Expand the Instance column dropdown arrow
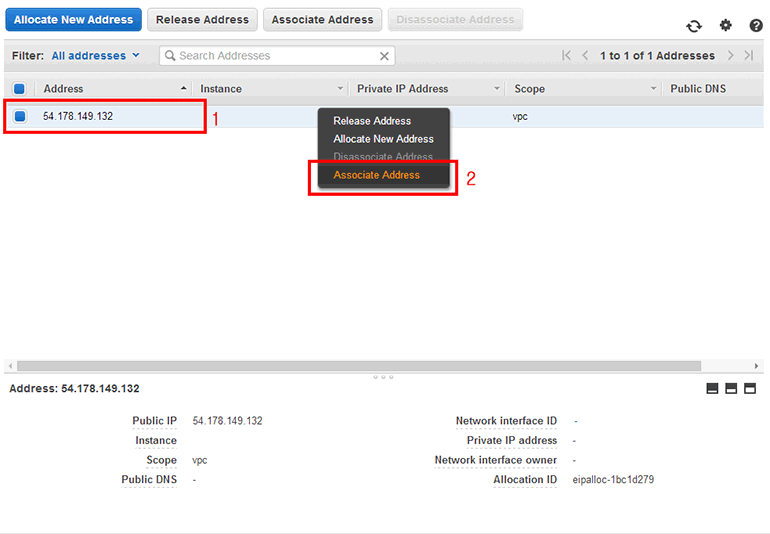Viewport: 770px width, 534px height. [x=340, y=89]
